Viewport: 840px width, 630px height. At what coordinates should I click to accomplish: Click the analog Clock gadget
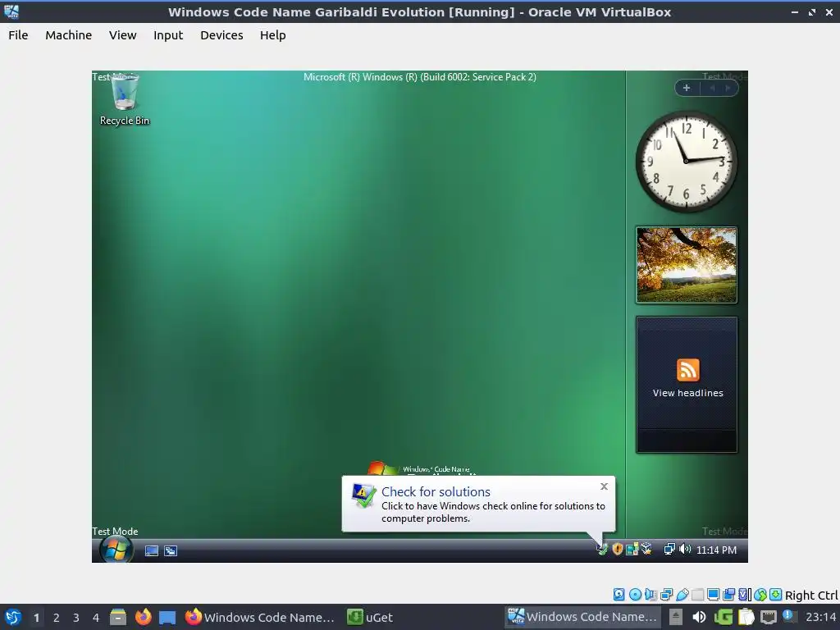(687, 162)
